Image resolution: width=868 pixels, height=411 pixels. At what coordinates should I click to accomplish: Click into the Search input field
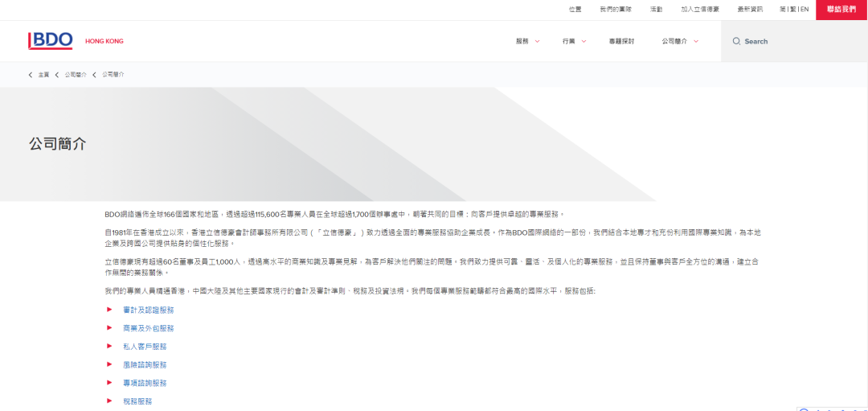pos(796,42)
